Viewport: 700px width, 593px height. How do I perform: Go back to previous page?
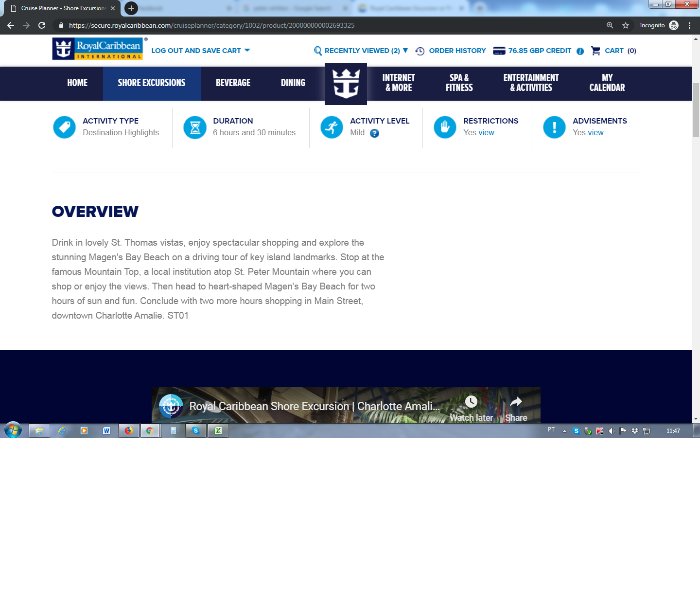(11, 25)
